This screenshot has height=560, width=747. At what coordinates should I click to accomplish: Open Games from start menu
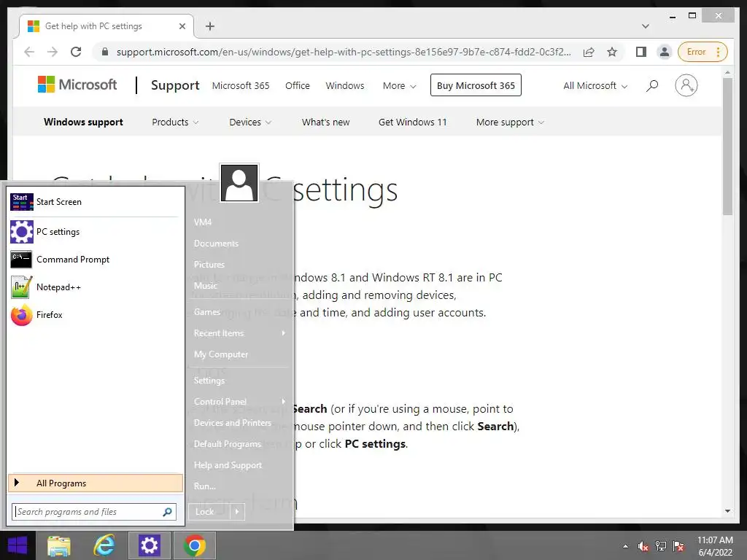(x=239, y=312)
